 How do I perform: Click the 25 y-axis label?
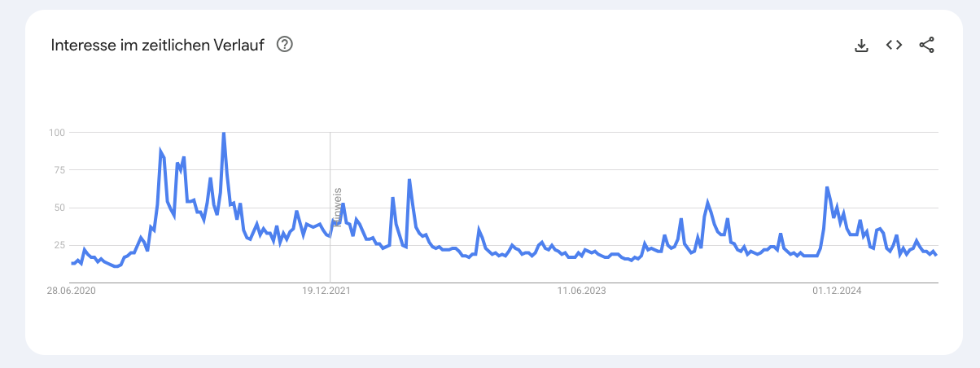click(x=59, y=245)
